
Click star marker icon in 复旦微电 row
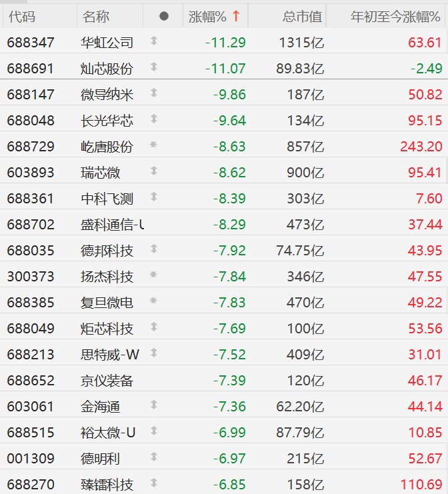[x=153, y=301]
